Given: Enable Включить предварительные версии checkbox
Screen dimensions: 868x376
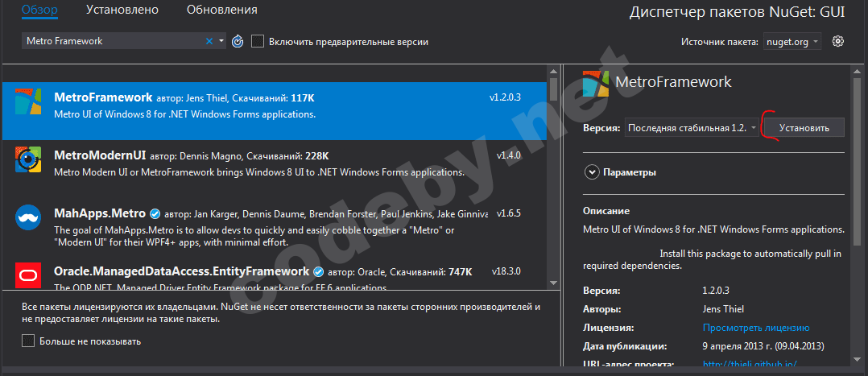Looking at the screenshot, I should click(258, 42).
